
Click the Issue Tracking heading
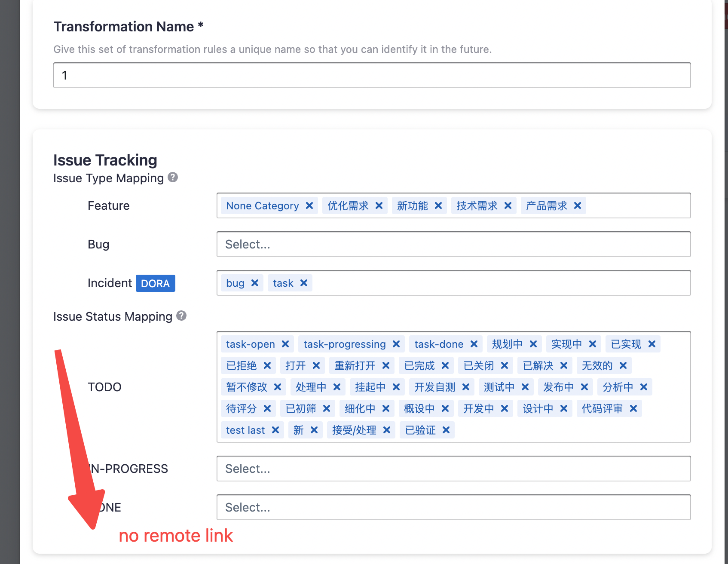coord(105,160)
